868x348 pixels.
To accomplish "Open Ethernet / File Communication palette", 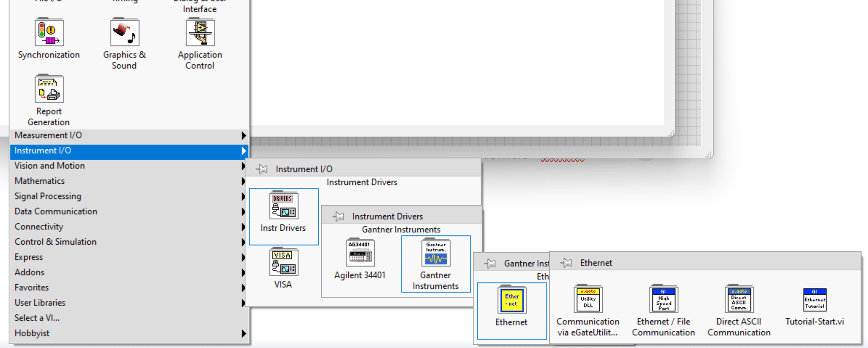I will (663, 300).
